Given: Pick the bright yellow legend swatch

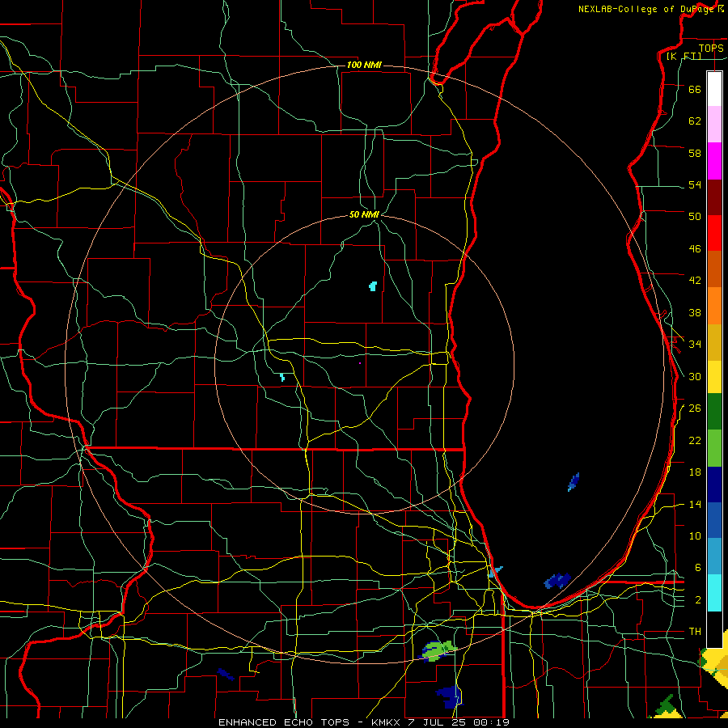Looking at the screenshot, I should coord(714,377).
